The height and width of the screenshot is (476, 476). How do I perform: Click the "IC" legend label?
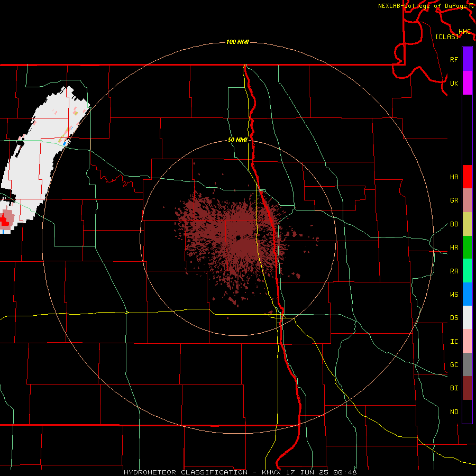(454, 342)
